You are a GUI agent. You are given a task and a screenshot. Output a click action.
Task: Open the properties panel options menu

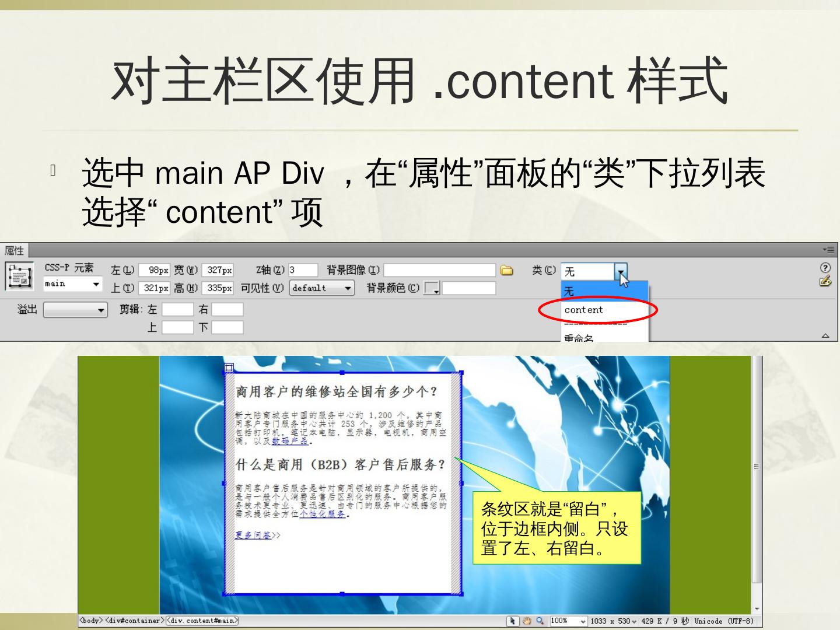tap(828, 250)
